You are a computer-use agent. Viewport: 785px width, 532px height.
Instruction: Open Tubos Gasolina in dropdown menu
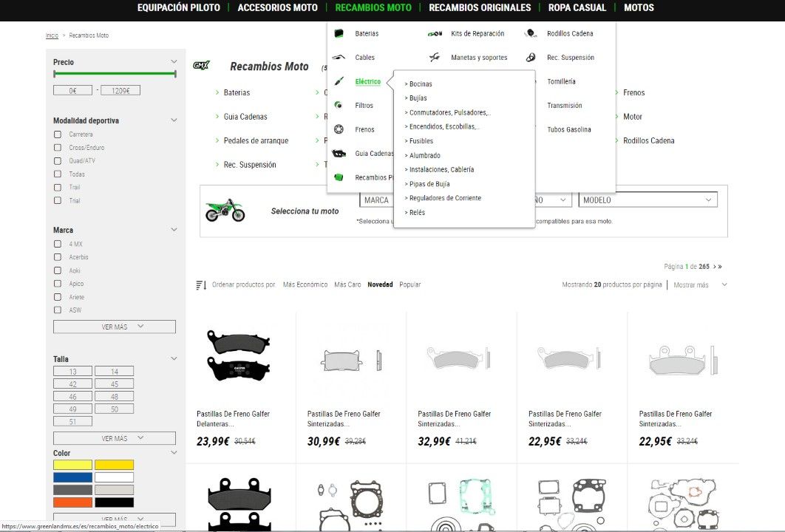[568, 129]
